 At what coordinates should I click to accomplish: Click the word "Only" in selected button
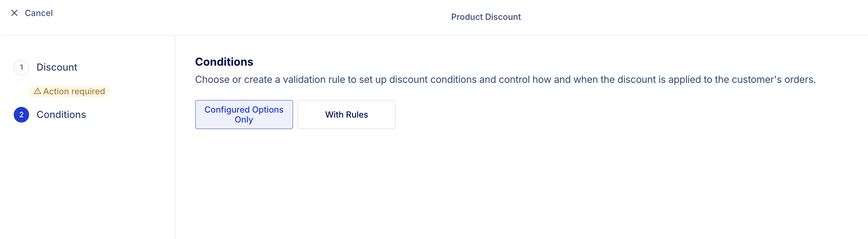tap(244, 119)
